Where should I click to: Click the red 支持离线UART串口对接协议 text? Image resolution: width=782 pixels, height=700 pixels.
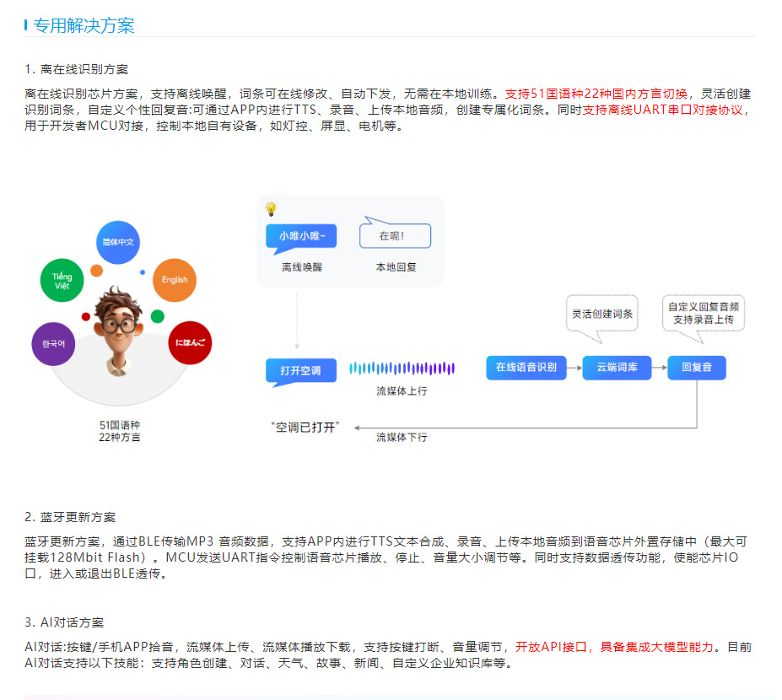(663, 110)
